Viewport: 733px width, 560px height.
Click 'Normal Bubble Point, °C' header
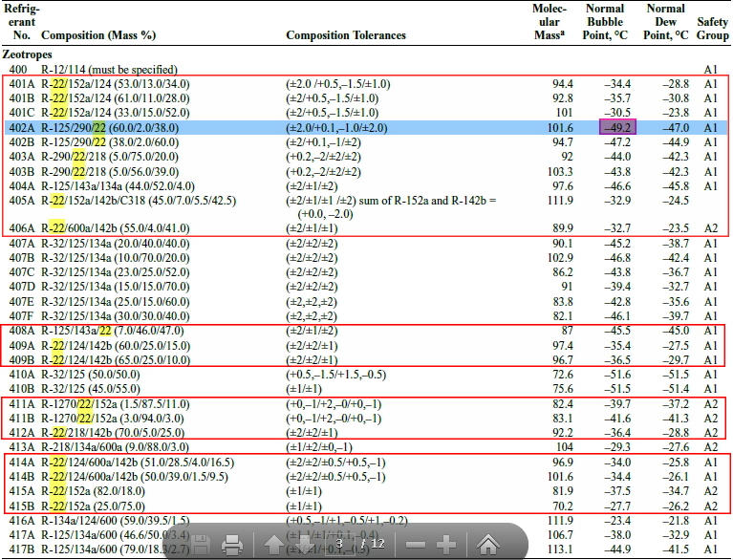[x=605, y=22]
